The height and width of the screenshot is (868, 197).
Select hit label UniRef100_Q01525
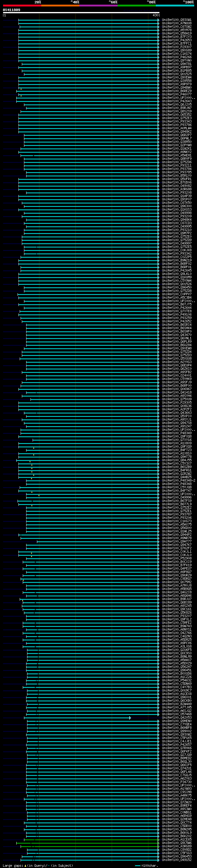click(x=176, y=74)
